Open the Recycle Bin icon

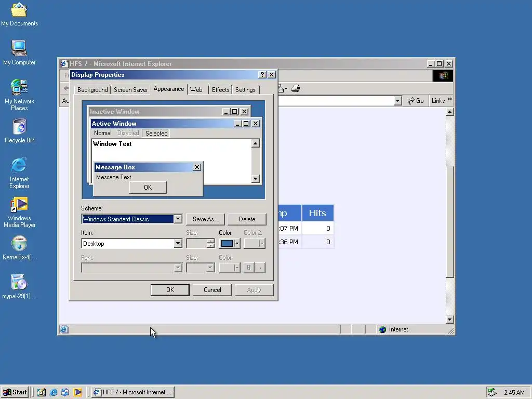(x=19, y=130)
